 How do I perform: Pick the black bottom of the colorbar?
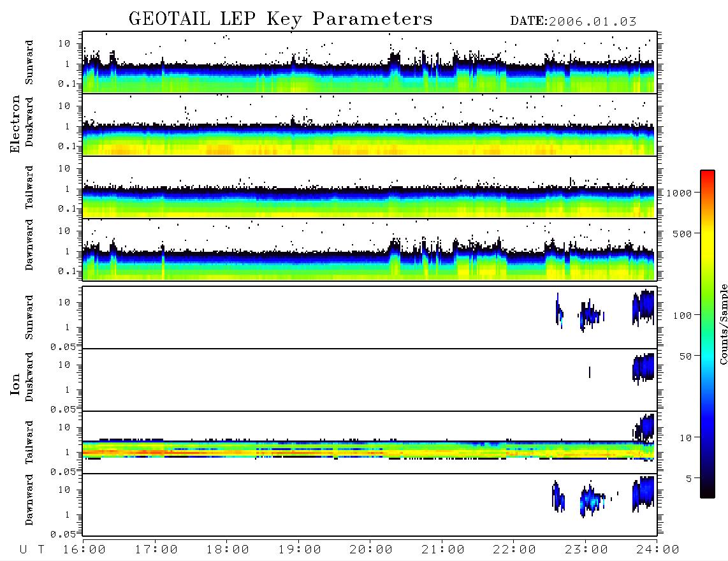tap(708, 494)
